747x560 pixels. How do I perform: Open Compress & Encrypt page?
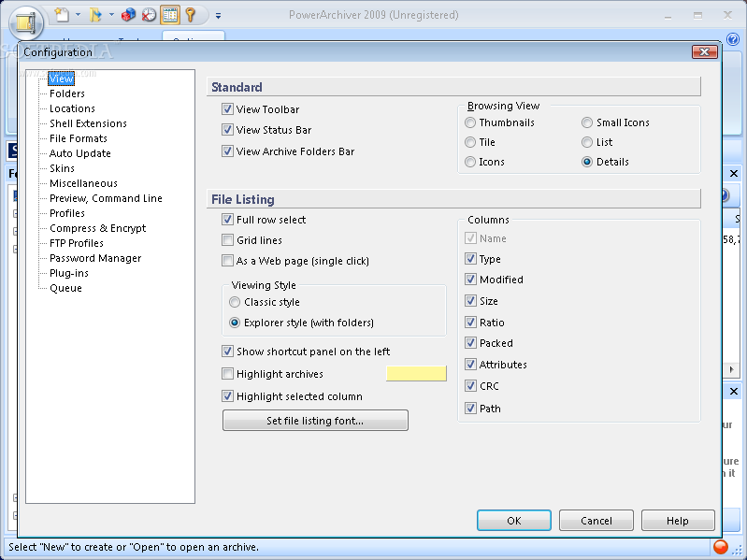97,228
